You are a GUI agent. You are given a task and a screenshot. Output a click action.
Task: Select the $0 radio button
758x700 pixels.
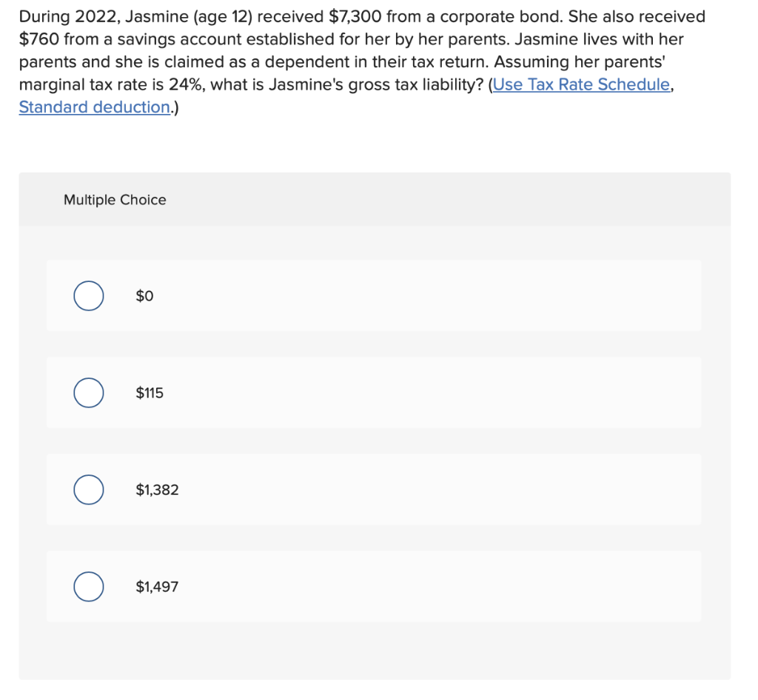tap(89, 296)
